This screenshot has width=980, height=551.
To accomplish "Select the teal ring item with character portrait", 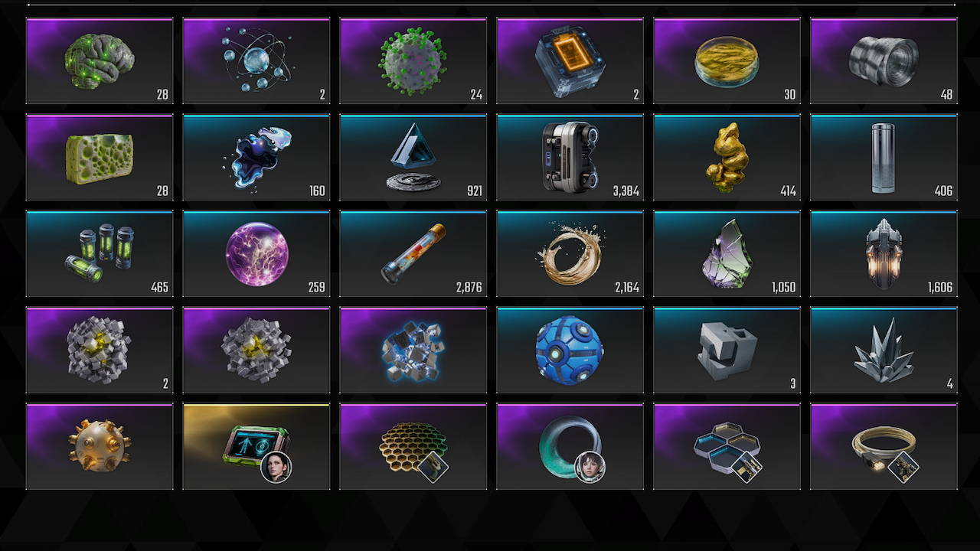I will 570,447.
